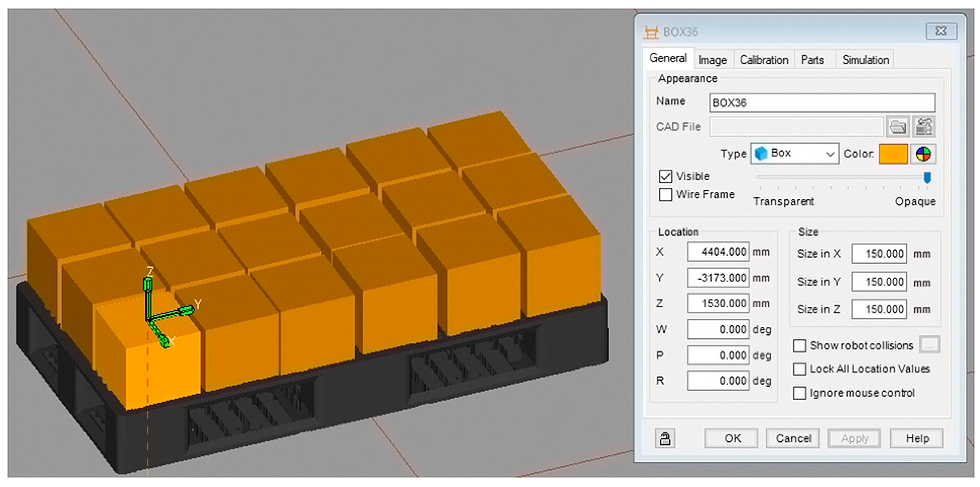Screen dimensions: 980x487
Task: Click the Cancel button
Action: point(793,439)
